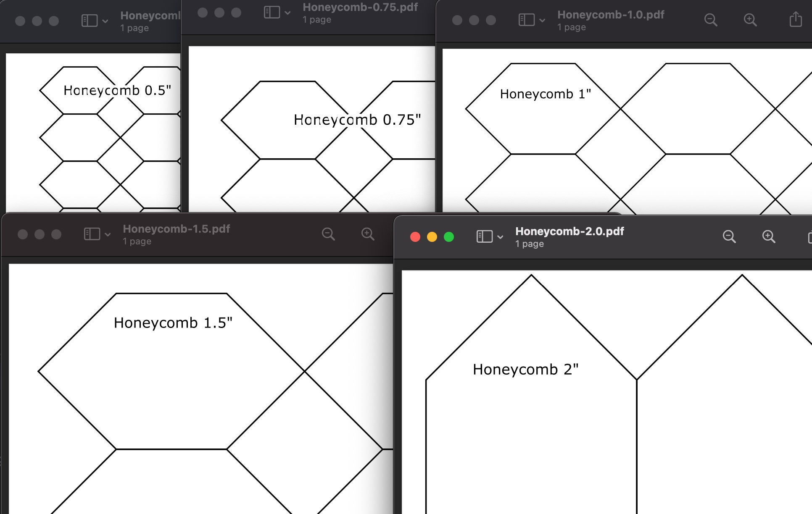Click zoom out icon in Honeycomb-1.0.pdf
The width and height of the screenshot is (812, 514).
pos(710,20)
